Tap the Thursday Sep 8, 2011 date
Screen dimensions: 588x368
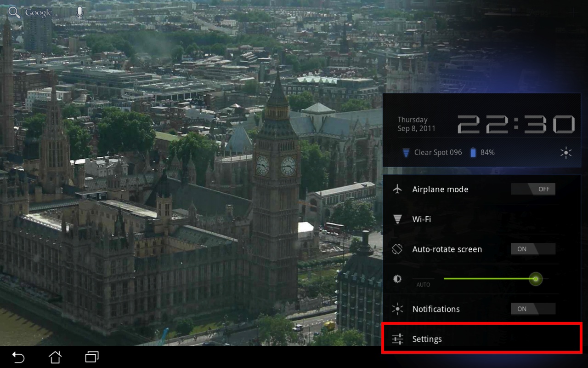pos(416,124)
